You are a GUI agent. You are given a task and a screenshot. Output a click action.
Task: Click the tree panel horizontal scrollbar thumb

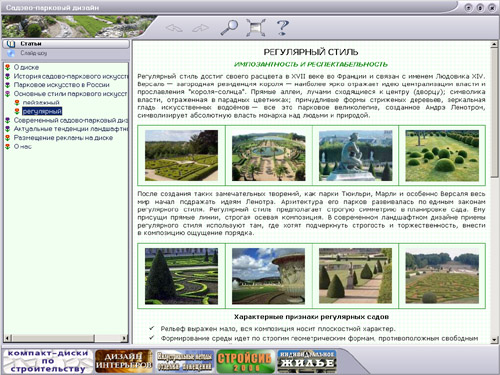53,338
